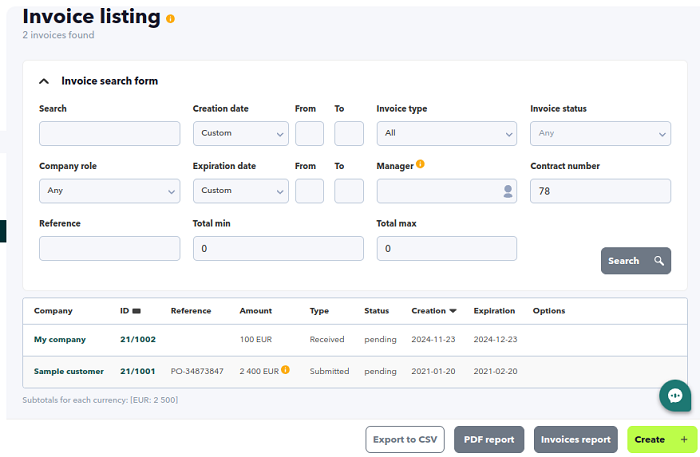This screenshot has width=700, height=457.
Task: Open the Invoice status dropdown
Action: coord(600,133)
